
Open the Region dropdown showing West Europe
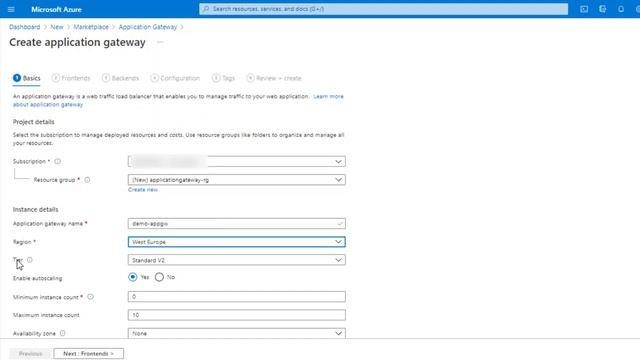click(x=237, y=242)
